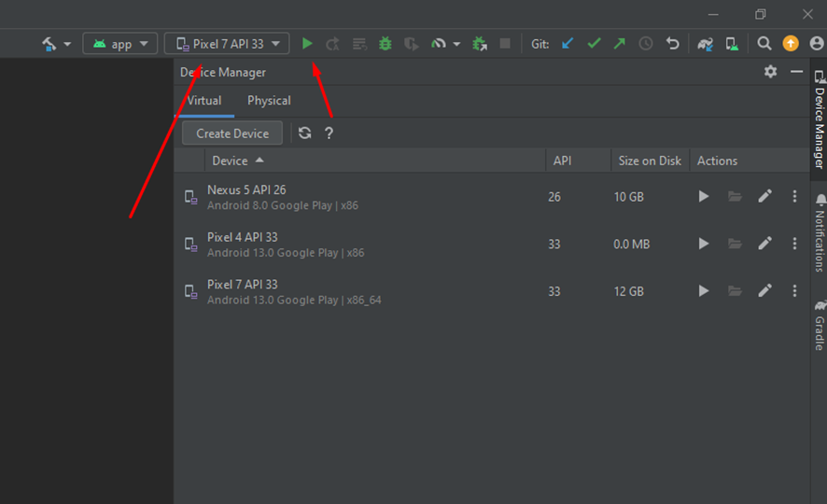Open the app run configuration dropdown
The image size is (827, 504).
[120, 44]
